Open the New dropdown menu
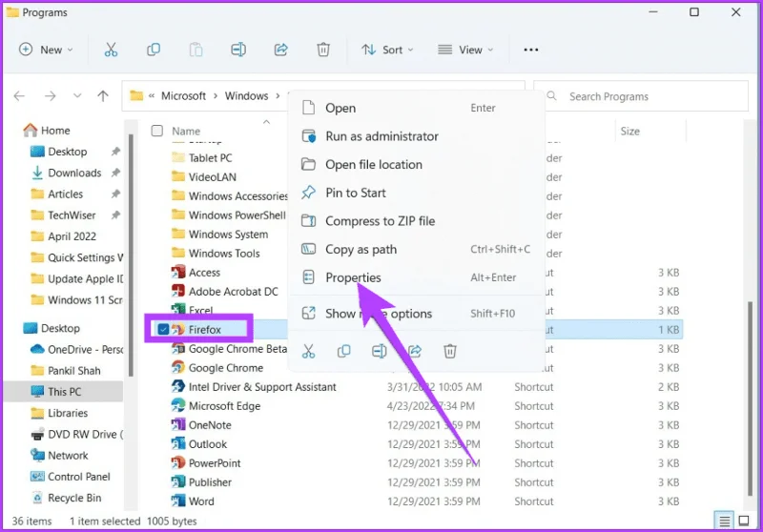The width and height of the screenshot is (763, 532). [x=46, y=50]
